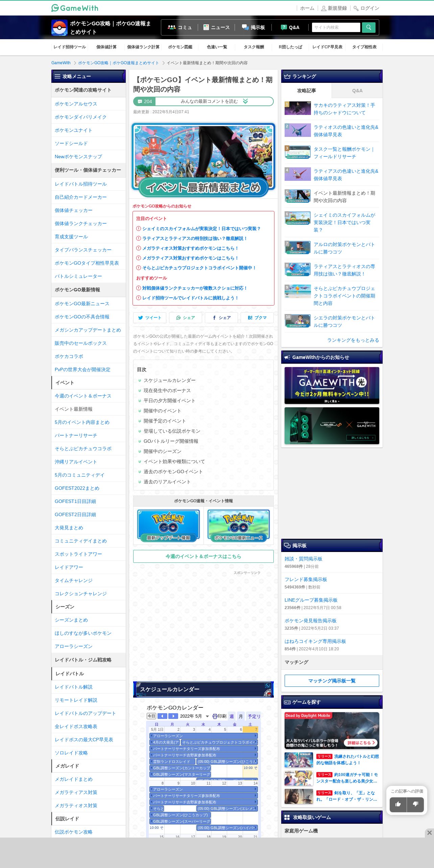Click マッチング掲示板一覧 button
Screen dimensions: 434x868
pos(332,681)
